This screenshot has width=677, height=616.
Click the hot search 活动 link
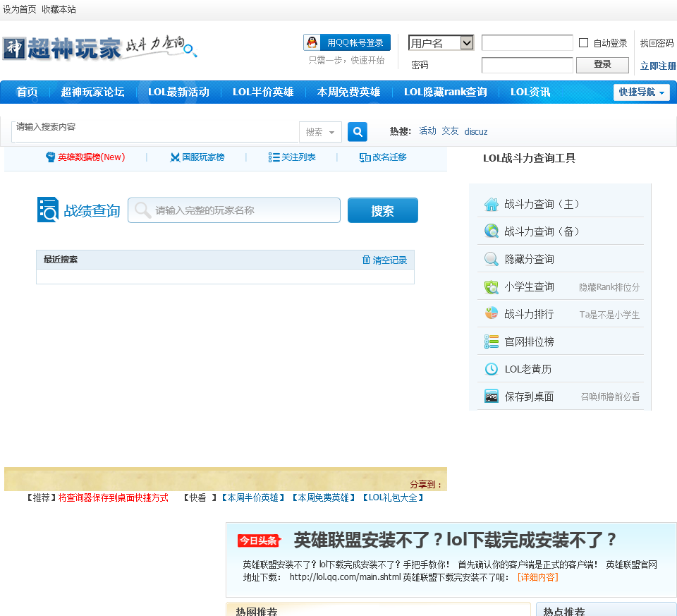click(x=427, y=131)
